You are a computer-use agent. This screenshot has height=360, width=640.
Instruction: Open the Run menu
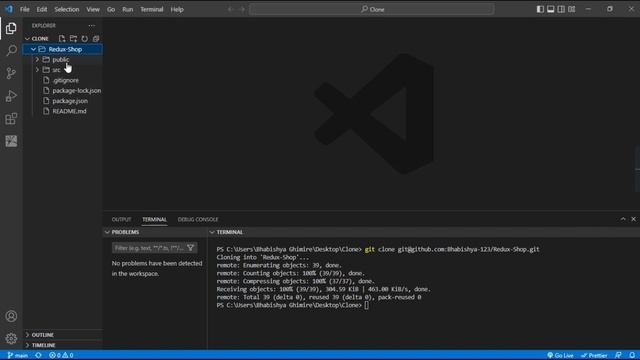(128, 9)
